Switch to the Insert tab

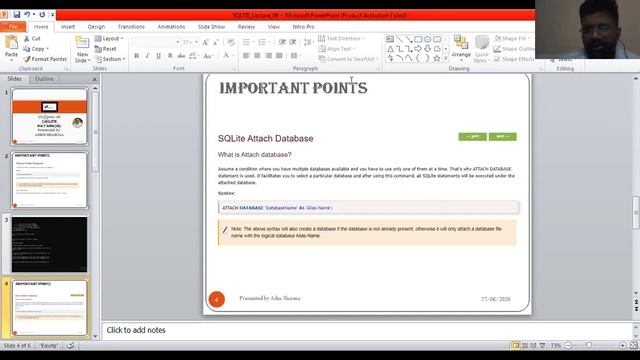pyautogui.click(x=68, y=27)
